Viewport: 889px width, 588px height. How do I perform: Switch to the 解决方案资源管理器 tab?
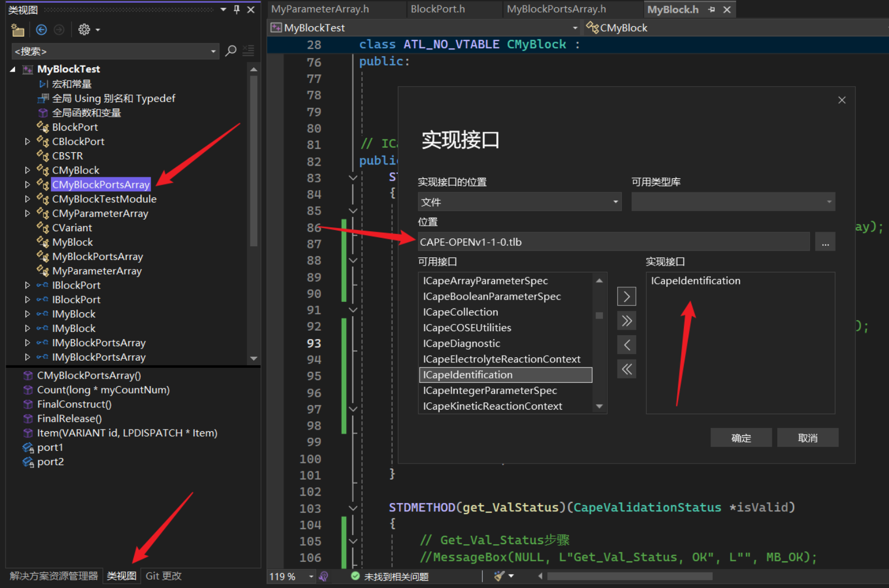click(53, 576)
